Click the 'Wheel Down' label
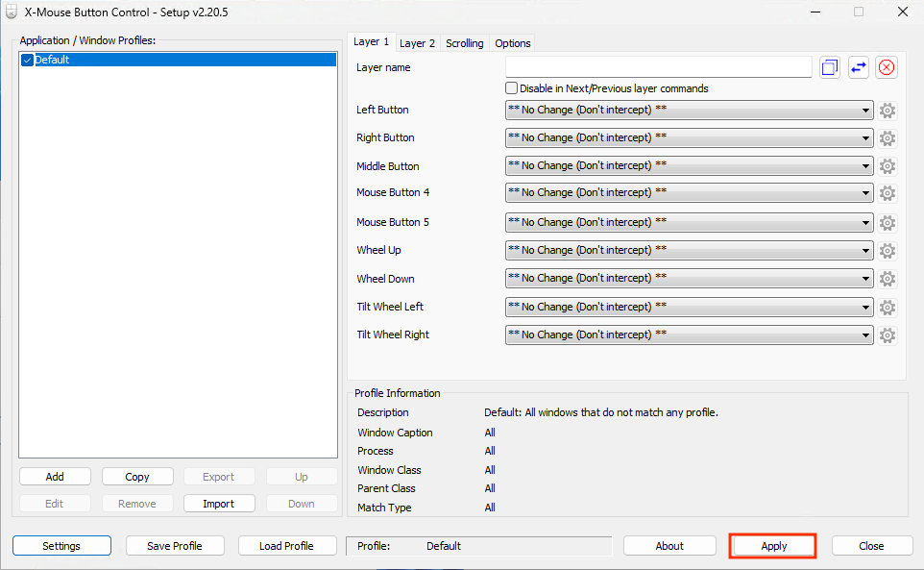 pos(385,279)
